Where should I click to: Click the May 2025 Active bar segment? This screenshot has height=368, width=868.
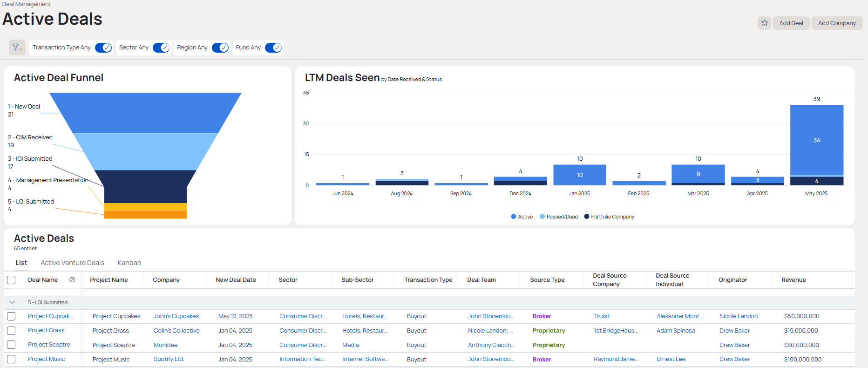816,140
